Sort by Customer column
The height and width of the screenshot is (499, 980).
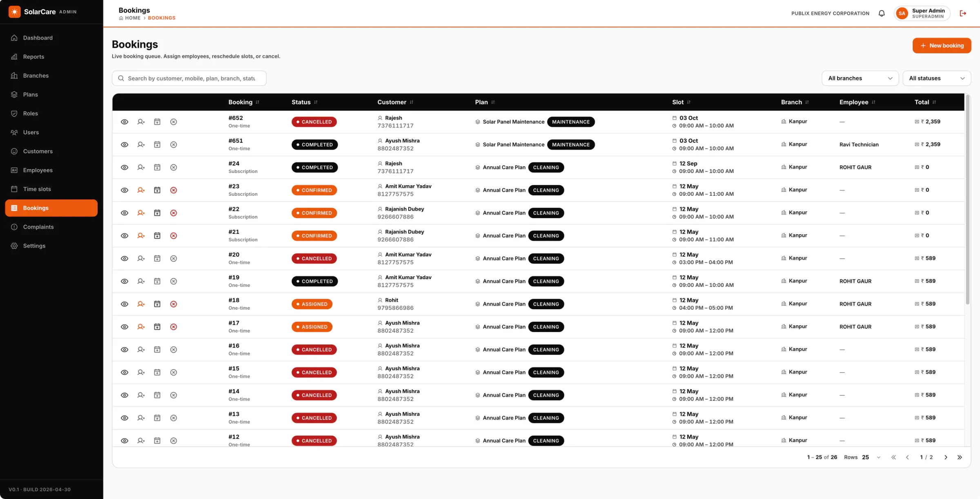[x=395, y=102]
